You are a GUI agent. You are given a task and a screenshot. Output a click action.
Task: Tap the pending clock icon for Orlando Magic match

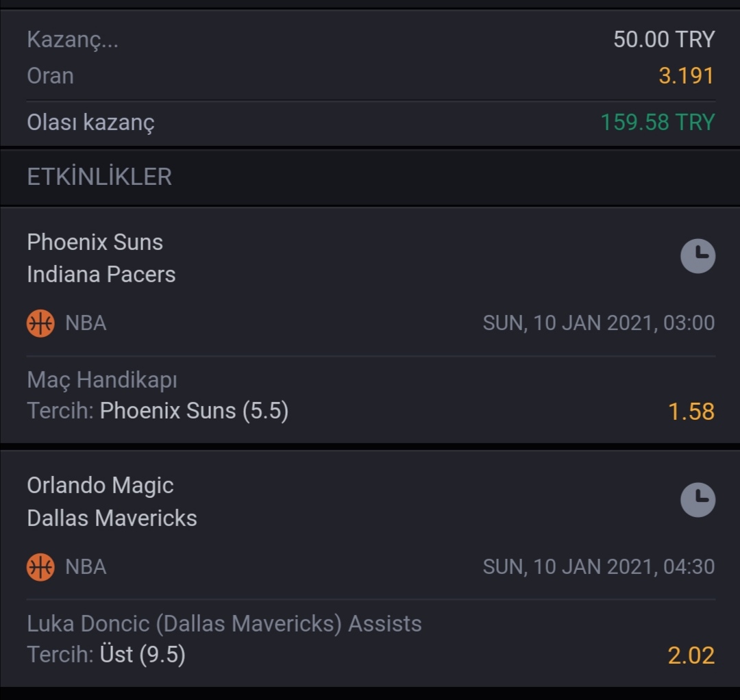click(x=698, y=500)
